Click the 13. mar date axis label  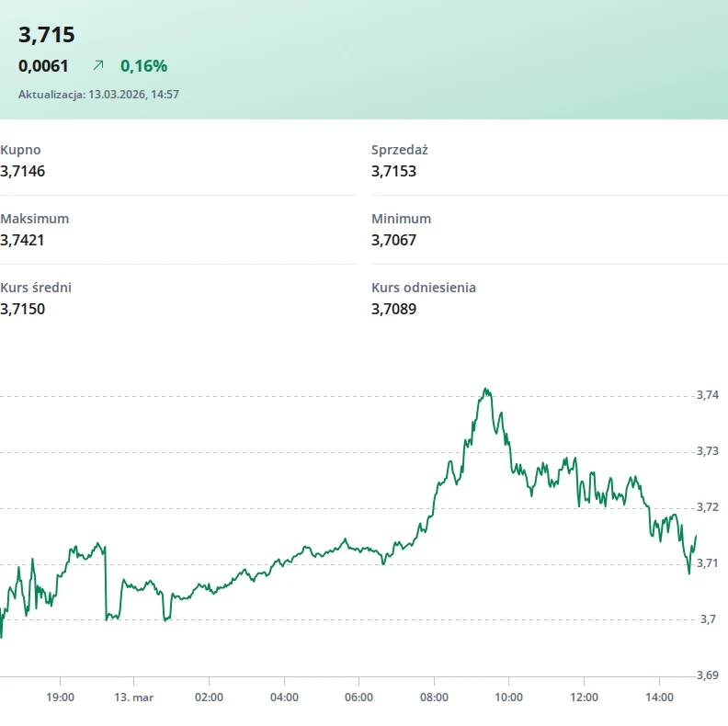coord(134,698)
